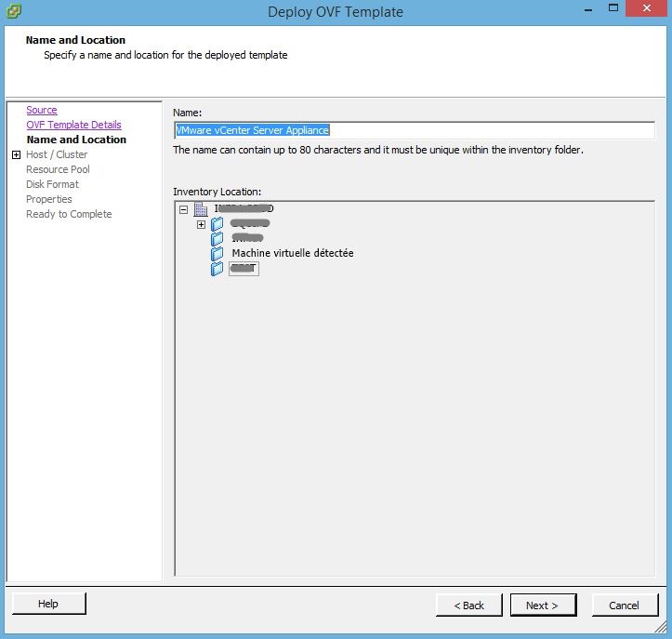Screen dimensions: 672x639
Task: Click the window resize grip in the corner
Action: (x=661, y=627)
